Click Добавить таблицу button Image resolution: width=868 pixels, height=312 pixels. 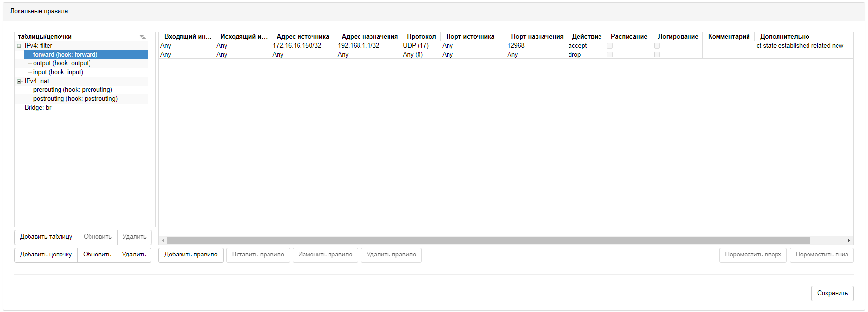point(46,237)
